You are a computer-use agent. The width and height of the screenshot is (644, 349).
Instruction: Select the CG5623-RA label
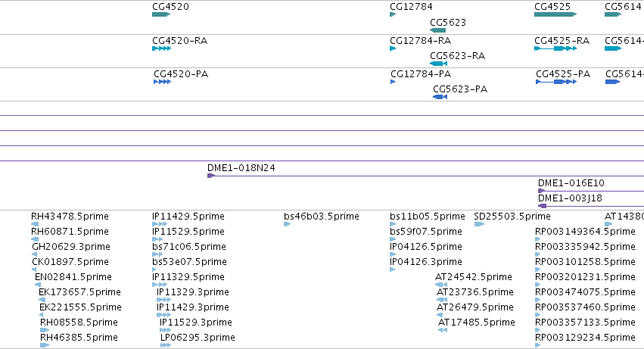click(x=457, y=55)
